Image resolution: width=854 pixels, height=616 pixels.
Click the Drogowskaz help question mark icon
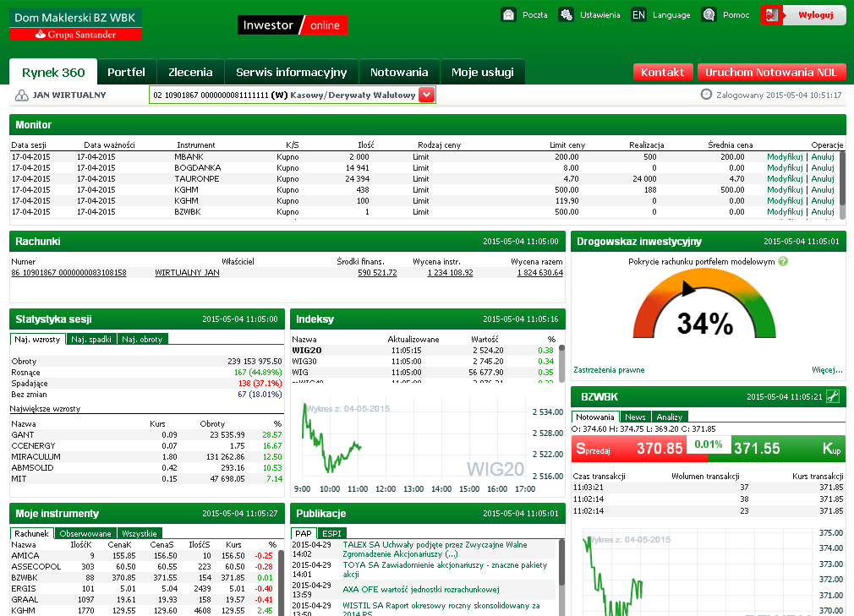pyautogui.click(x=783, y=261)
